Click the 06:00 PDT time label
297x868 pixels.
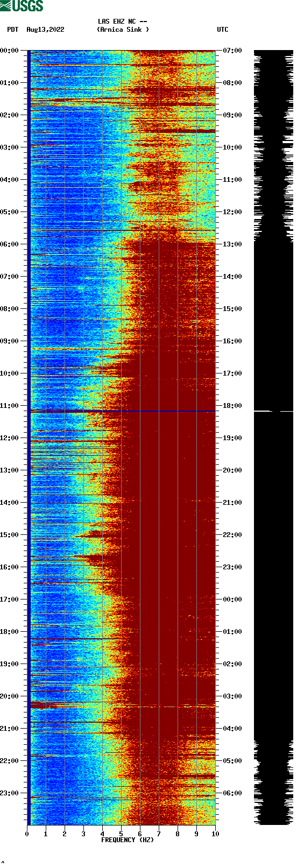point(10,244)
